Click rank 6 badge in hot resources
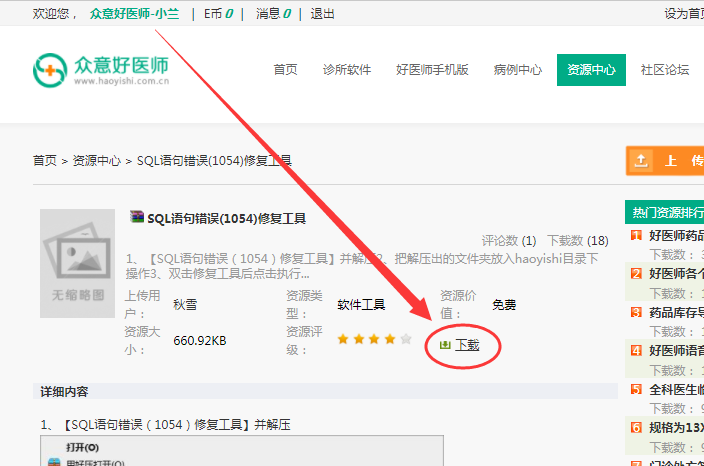Image resolution: width=704 pixels, height=466 pixels. coord(636,427)
